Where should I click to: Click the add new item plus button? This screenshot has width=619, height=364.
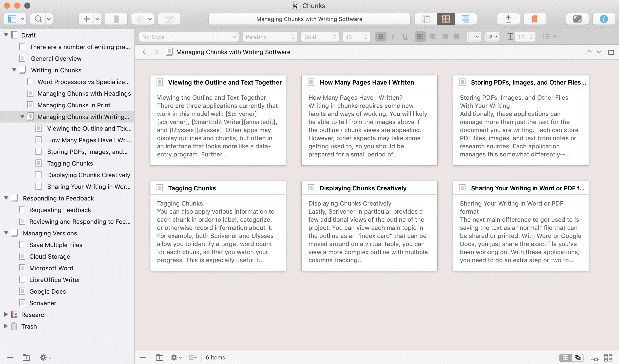point(87,19)
